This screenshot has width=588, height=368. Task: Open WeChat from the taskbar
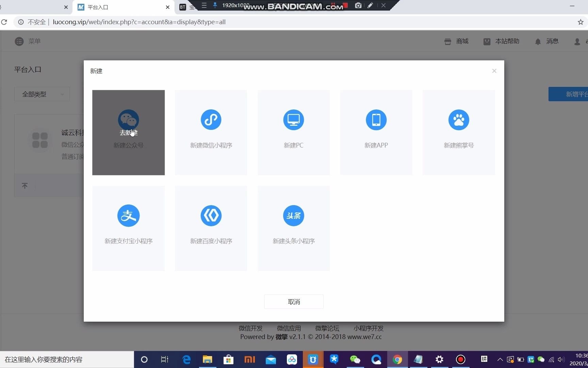coord(355,359)
